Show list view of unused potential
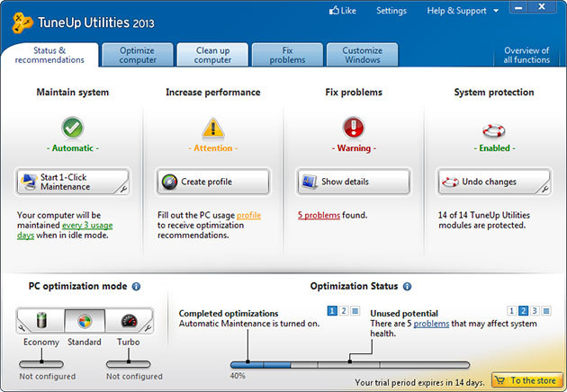The image size is (567, 392). coord(546,310)
